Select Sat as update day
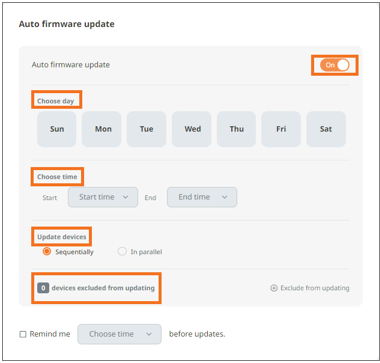This screenshot has width=380, height=363. coord(326,129)
